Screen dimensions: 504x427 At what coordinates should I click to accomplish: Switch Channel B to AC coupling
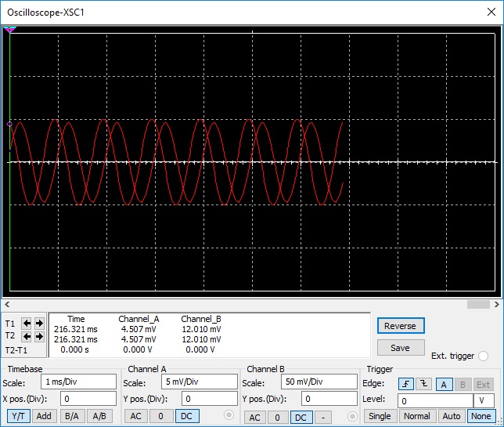[254, 418]
